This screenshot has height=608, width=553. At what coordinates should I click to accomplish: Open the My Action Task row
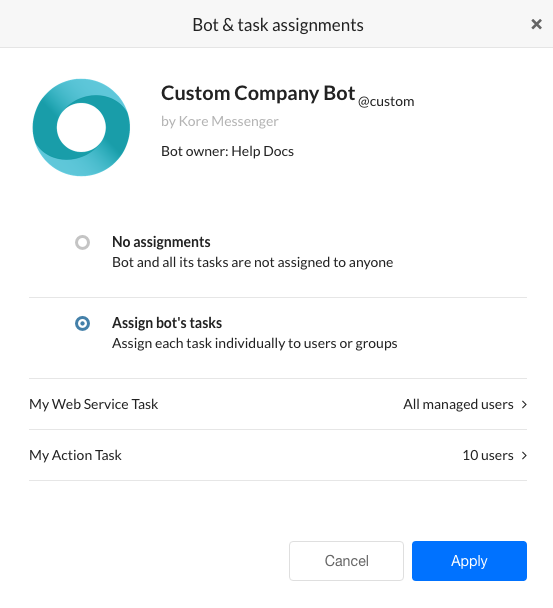click(x=278, y=455)
